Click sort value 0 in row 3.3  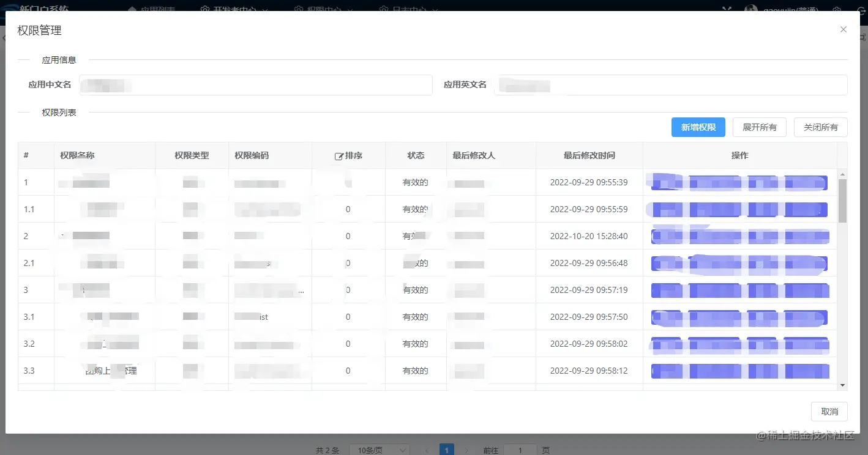pyautogui.click(x=348, y=371)
